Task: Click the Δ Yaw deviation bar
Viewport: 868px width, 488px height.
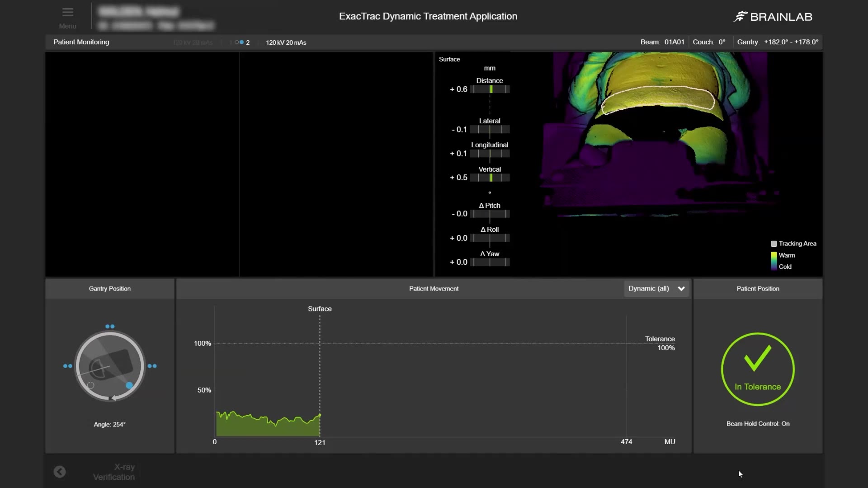Action: tap(490, 262)
